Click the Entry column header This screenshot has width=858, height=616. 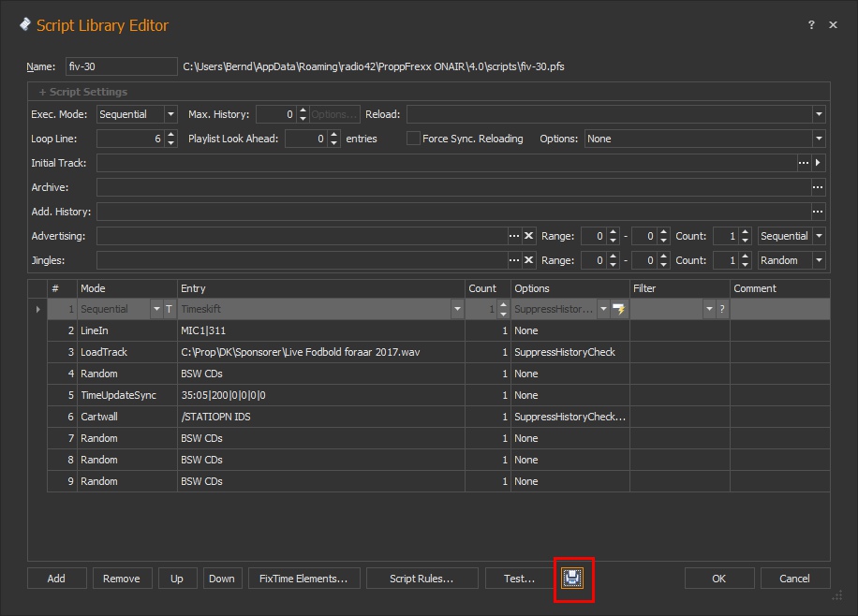pos(321,288)
